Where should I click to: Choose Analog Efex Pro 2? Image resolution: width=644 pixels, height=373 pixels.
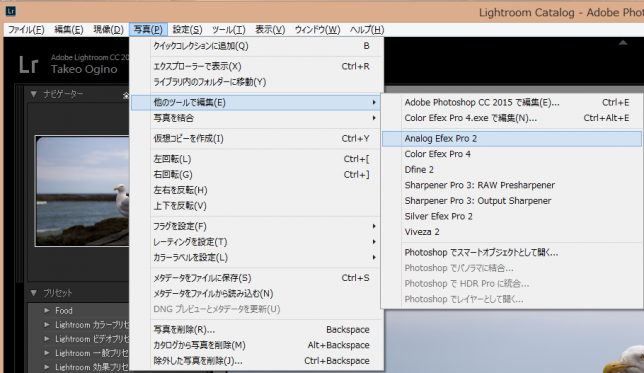(x=512, y=139)
